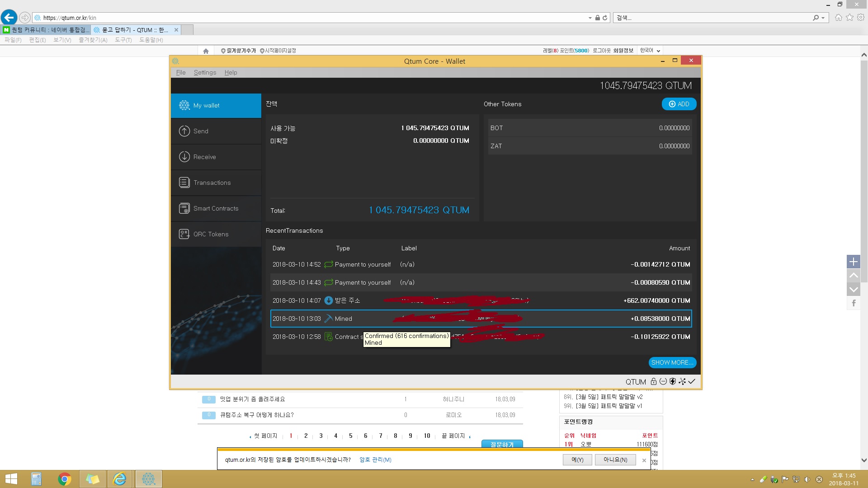
Task: Click the wallet unlocked padlock status icon
Action: (x=653, y=382)
